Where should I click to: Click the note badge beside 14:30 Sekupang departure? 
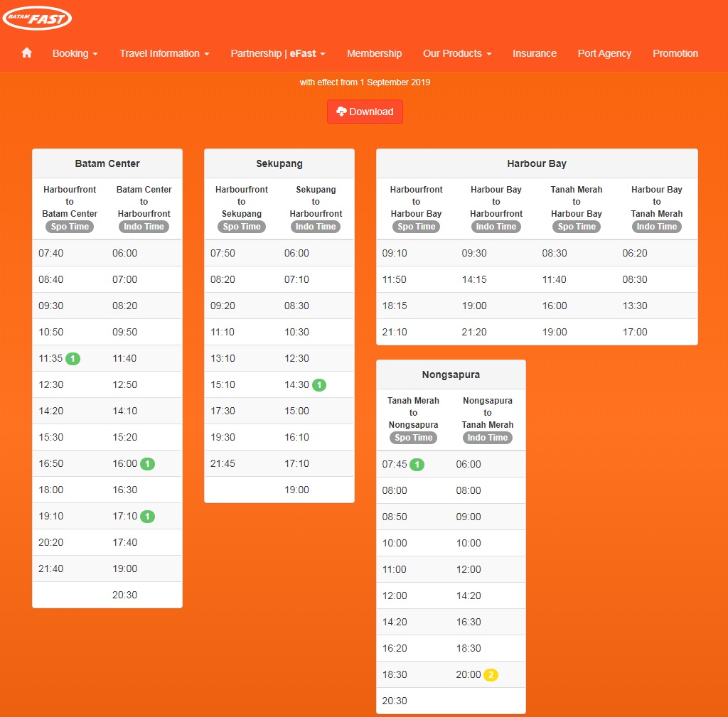coord(319,385)
